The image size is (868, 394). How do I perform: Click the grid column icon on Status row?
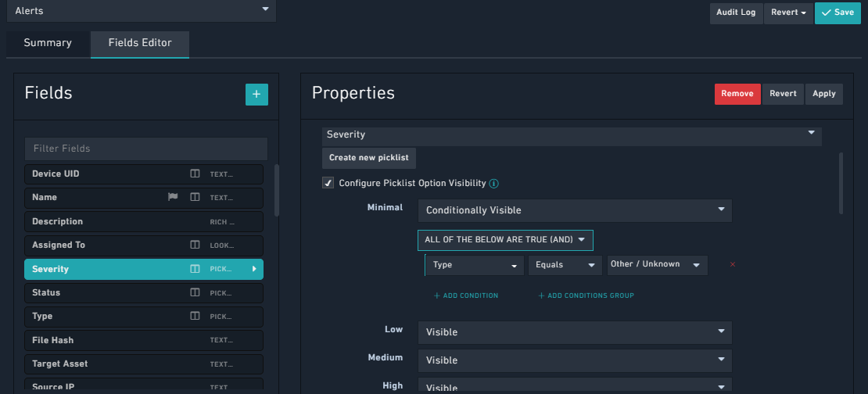195,292
